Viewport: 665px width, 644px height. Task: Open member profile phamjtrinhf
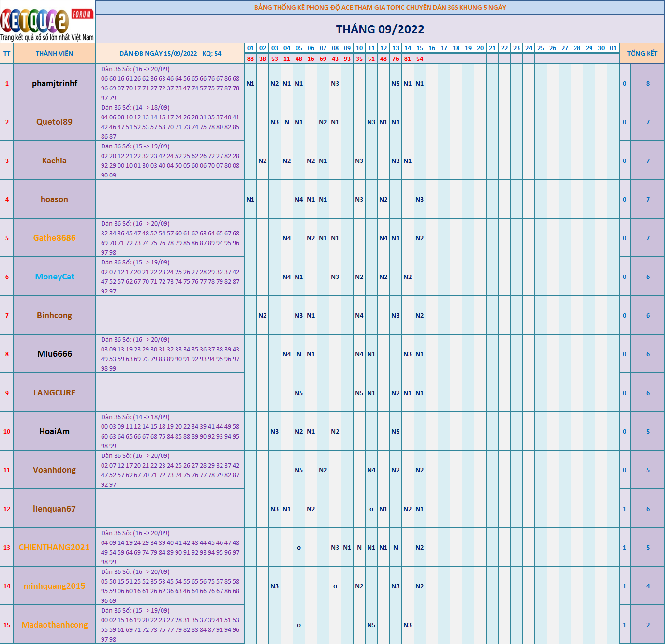tap(54, 83)
